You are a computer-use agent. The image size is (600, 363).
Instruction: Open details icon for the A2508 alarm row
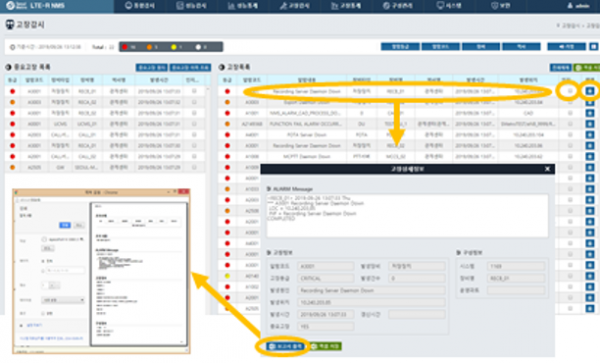tap(590, 211)
